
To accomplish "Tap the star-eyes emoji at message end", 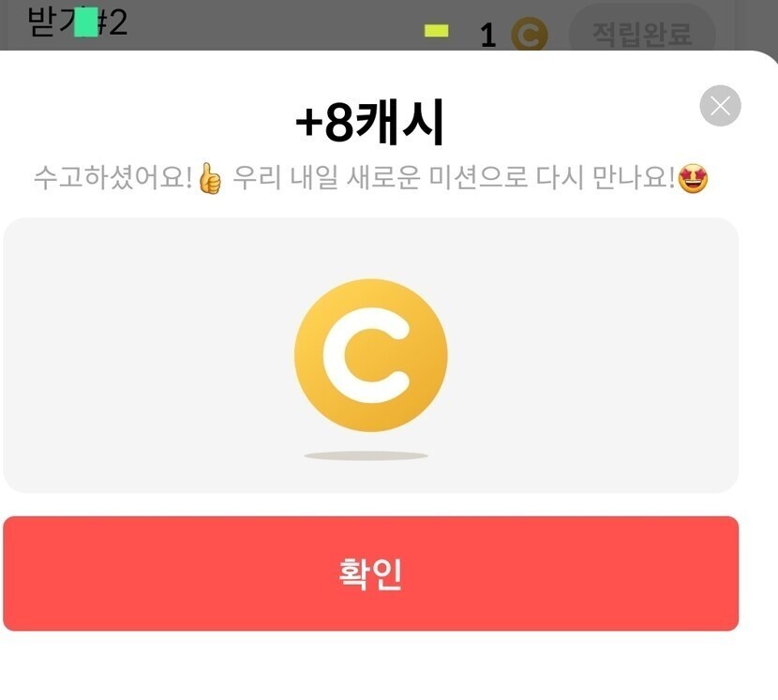I will (x=693, y=179).
